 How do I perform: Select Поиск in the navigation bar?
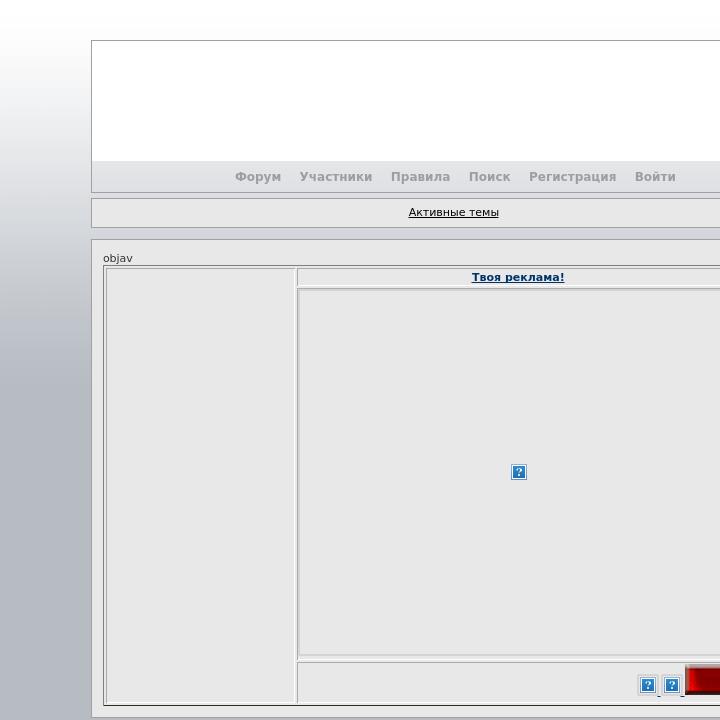pyautogui.click(x=489, y=177)
